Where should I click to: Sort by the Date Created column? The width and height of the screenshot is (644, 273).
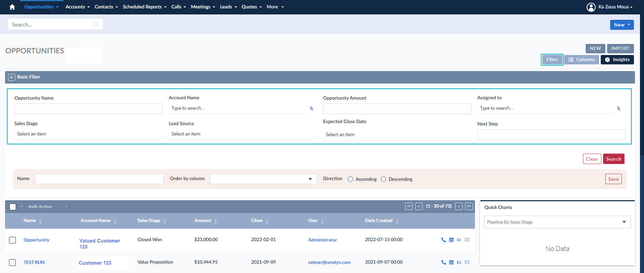point(397,221)
